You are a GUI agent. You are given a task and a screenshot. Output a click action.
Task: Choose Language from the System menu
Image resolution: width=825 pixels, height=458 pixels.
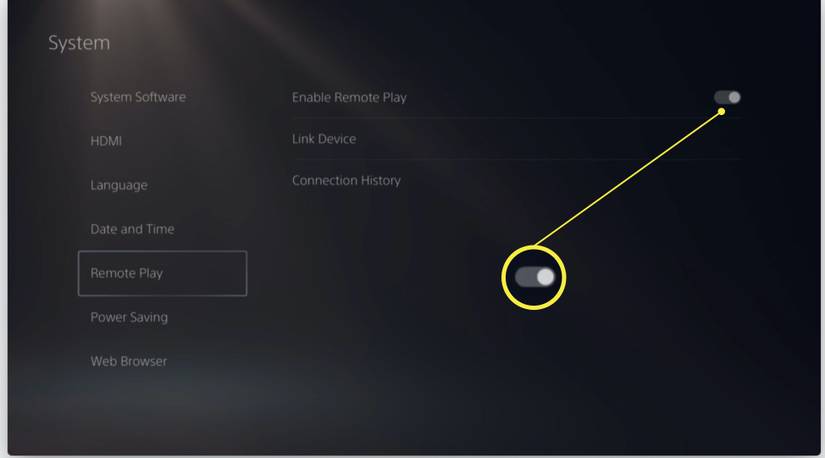(x=119, y=185)
